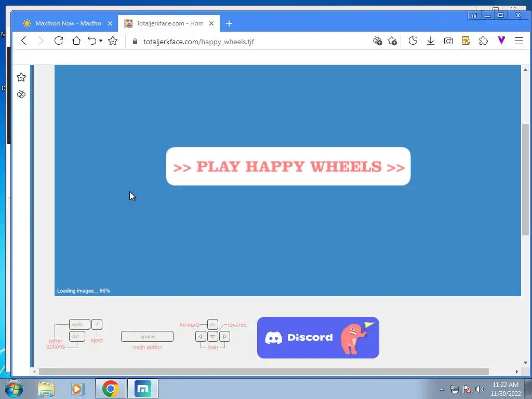Click the window layout icon in title bar
Viewport: 532px width, 399px height.
(x=474, y=16)
